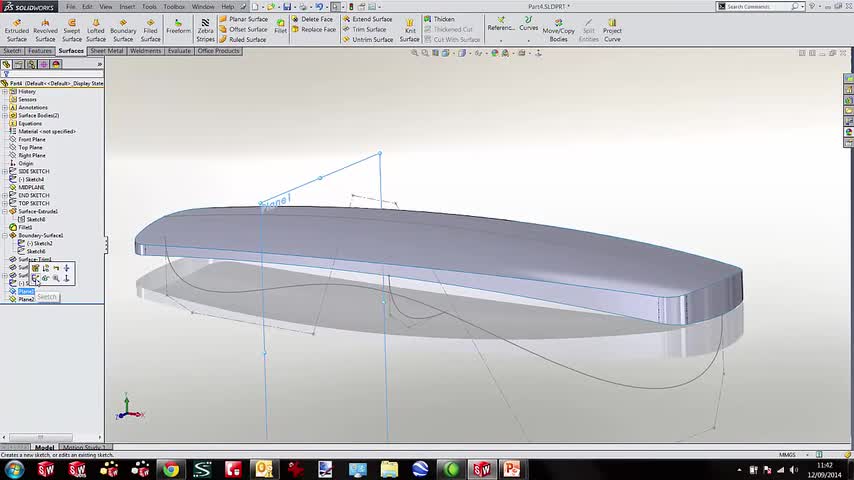The width and height of the screenshot is (854, 480).
Task: Select the Extruded Surface tool
Action: [x=17, y=29]
